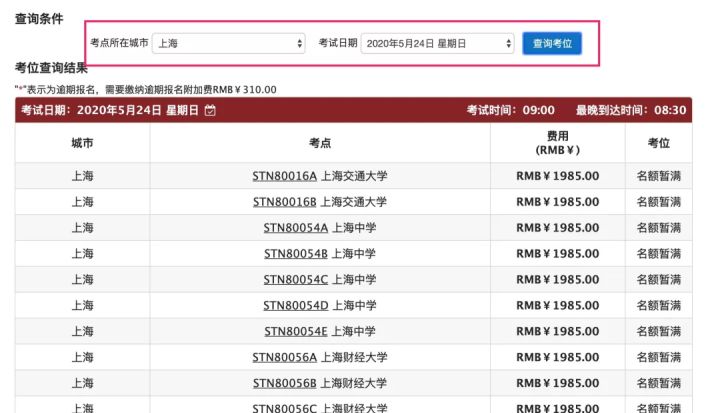Click the 上海 city cell in STN80016A row
The height and width of the screenshot is (413, 720).
(x=82, y=176)
